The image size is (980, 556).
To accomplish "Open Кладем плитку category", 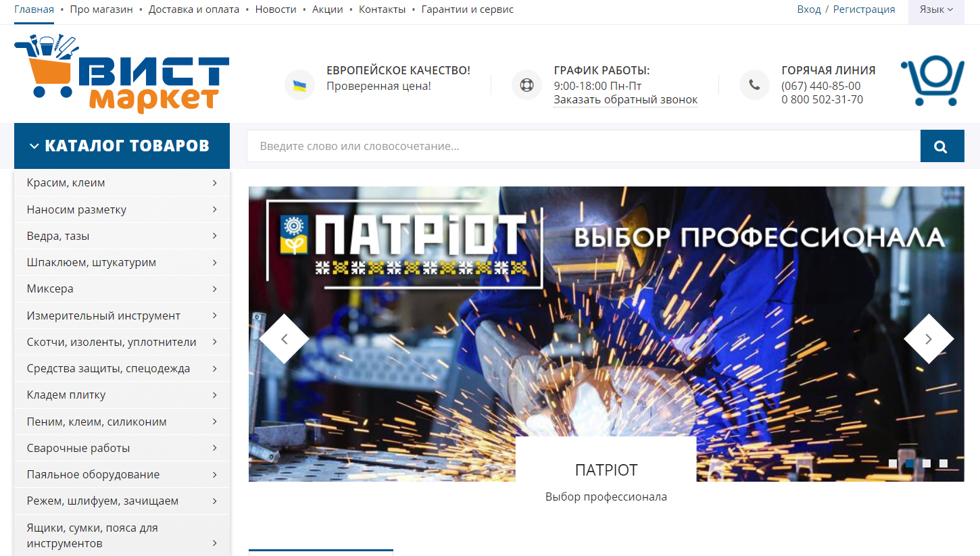I will [x=66, y=395].
